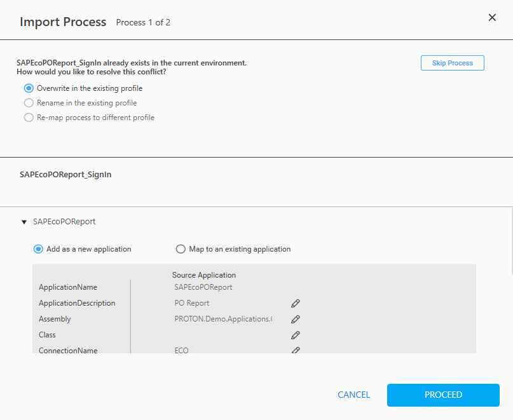Image resolution: width=513 pixels, height=420 pixels.
Task: Click the CANCEL button
Action: pyautogui.click(x=353, y=395)
